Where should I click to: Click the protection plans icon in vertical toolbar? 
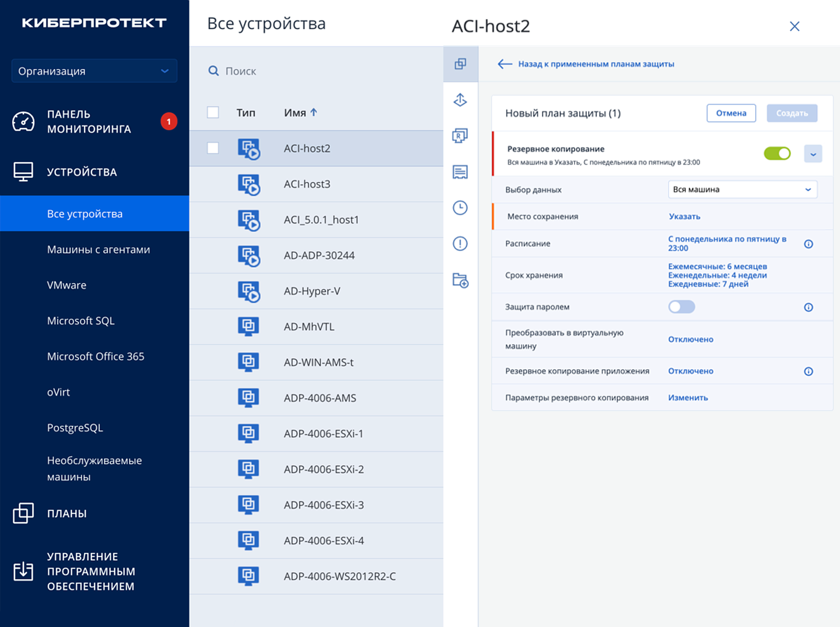tap(460, 64)
